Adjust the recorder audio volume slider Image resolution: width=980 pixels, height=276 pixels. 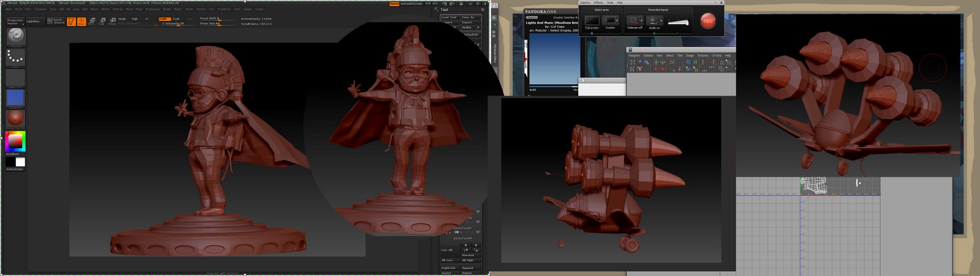point(678,22)
